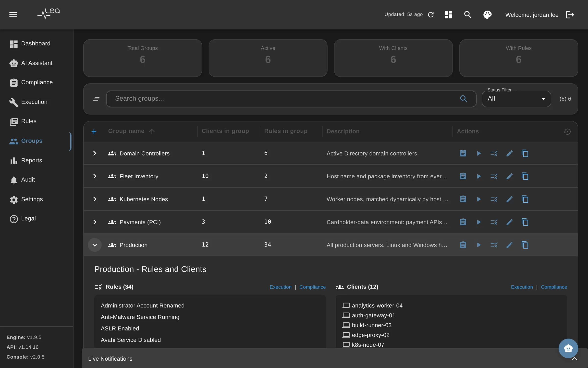The width and height of the screenshot is (588, 368).
Task: Duplicate the Production group
Action: point(525,245)
